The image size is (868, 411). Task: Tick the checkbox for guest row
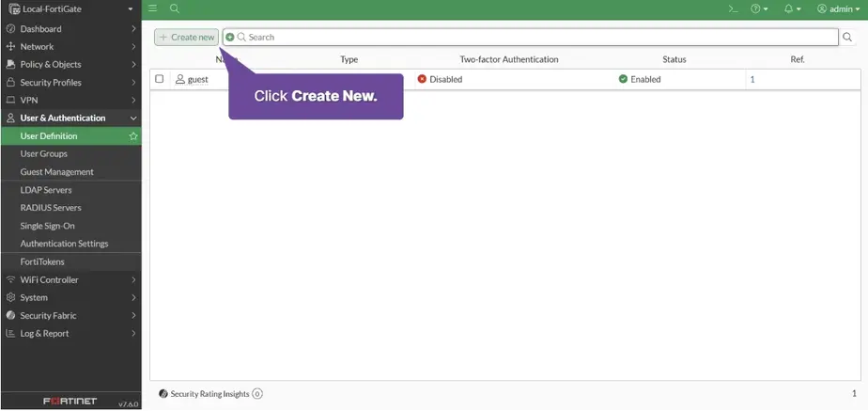pyautogui.click(x=160, y=79)
